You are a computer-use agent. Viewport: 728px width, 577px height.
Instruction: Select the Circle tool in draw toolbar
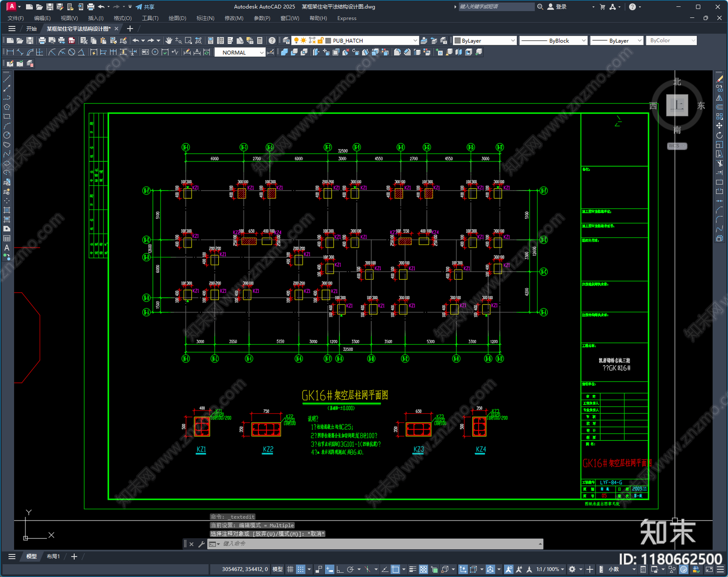(7, 135)
